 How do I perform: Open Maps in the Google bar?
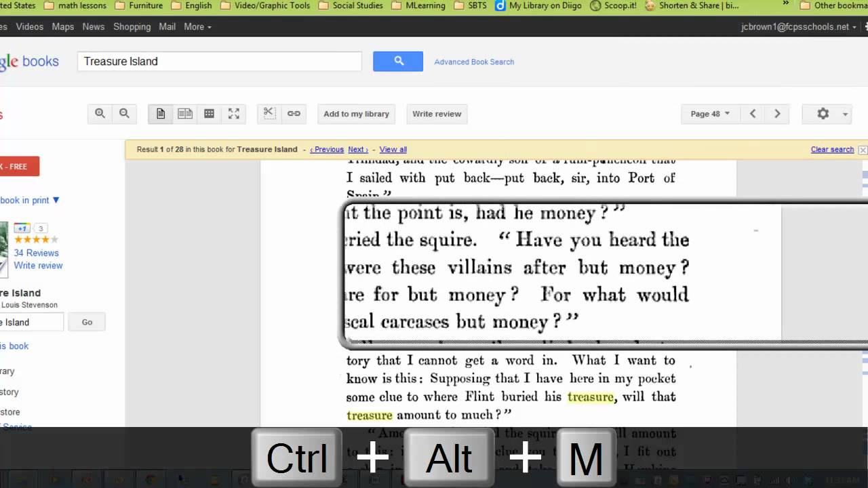(x=63, y=26)
